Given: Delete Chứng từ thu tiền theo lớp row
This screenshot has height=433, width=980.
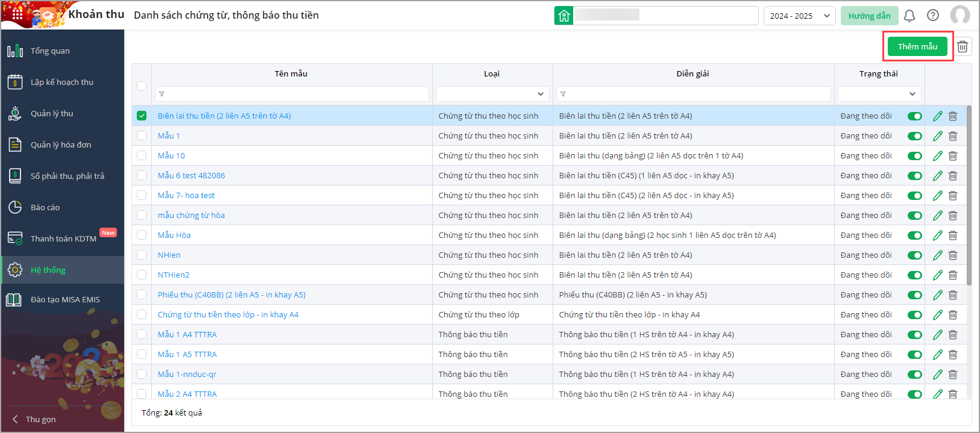Looking at the screenshot, I should click(953, 315).
